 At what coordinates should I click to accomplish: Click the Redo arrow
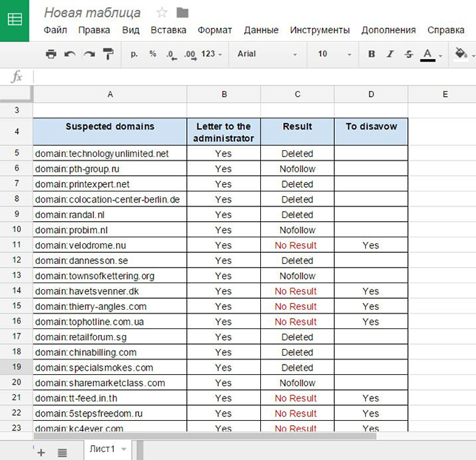(89, 54)
